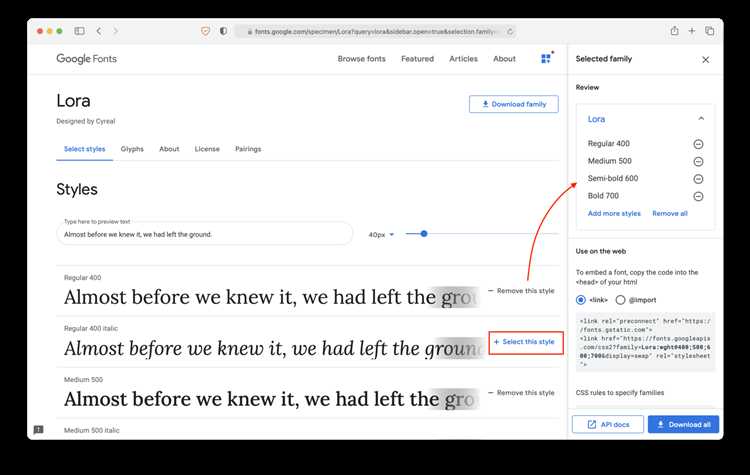This screenshot has width=750, height=475.
Task: Open API docs button
Action: [x=607, y=424]
